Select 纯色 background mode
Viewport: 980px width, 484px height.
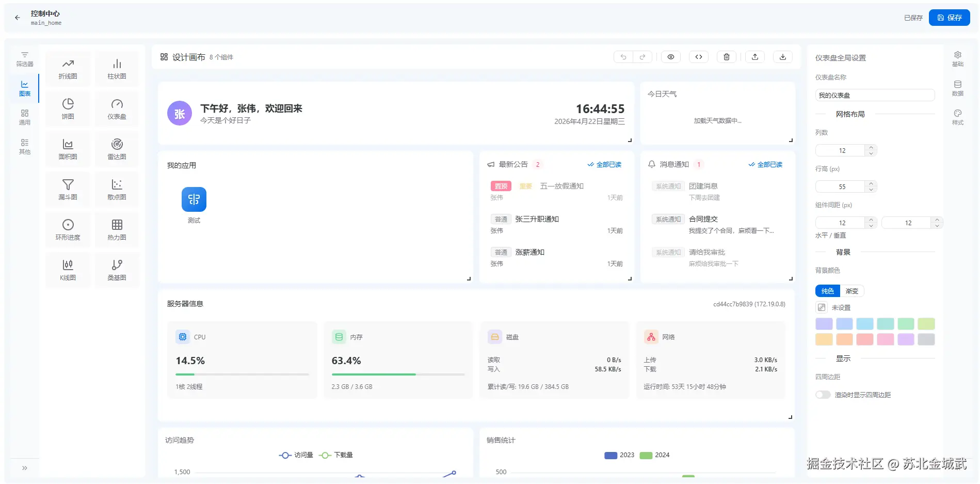tap(828, 291)
